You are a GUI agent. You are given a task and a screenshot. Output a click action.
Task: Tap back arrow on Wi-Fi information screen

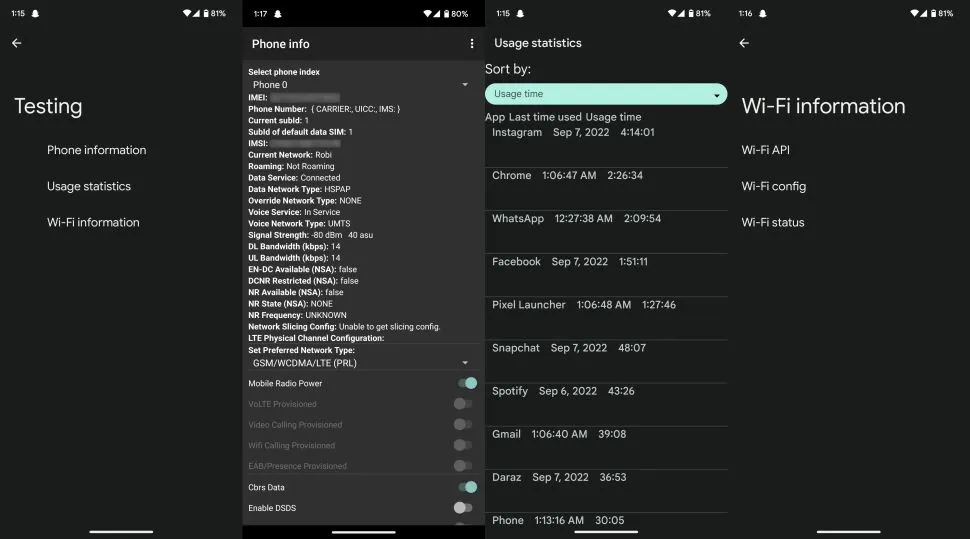point(743,43)
